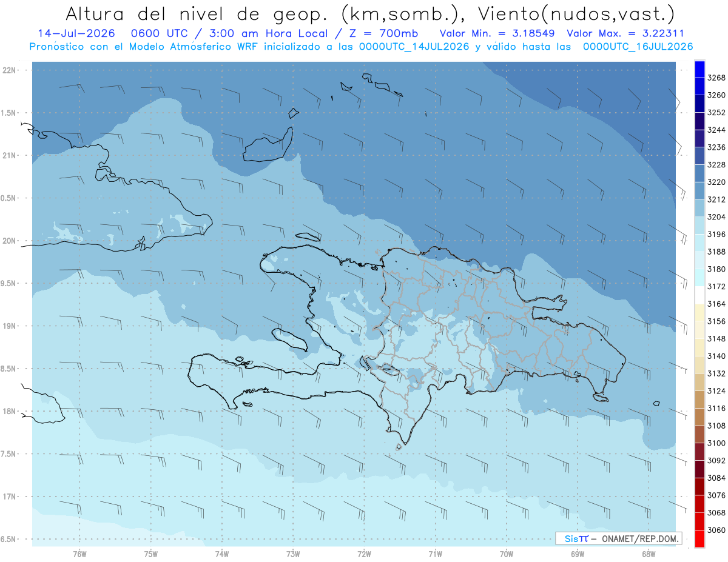The height and width of the screenshot is (562, 728).
Task: Click the '21N' latitude axis label
Action: pos(9,155)
